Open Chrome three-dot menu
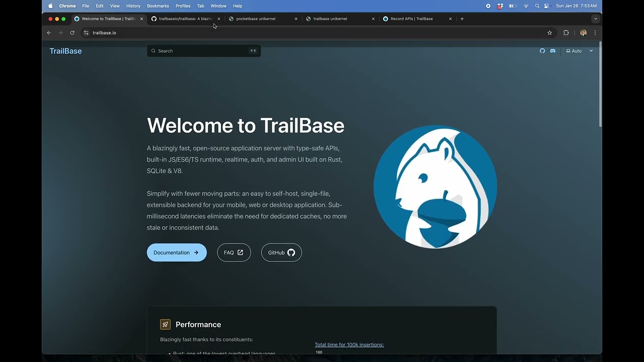644x362 pixels. (595, 33)
